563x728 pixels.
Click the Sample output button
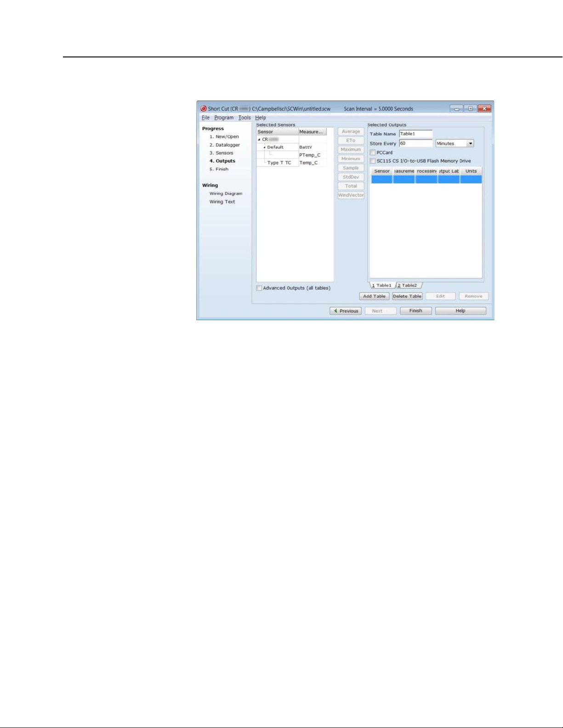coord(351,168)
